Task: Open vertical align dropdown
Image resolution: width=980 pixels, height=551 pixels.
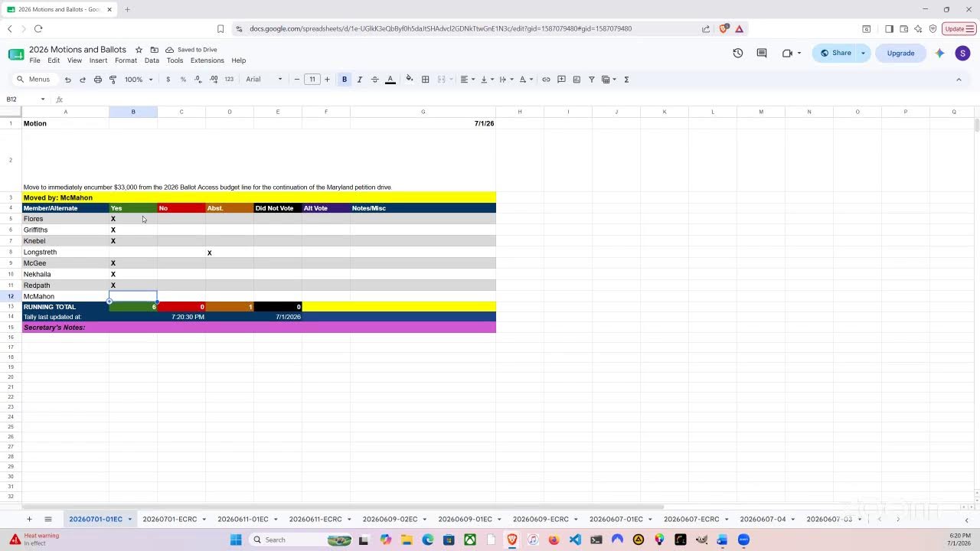Action: click(486, 80)
